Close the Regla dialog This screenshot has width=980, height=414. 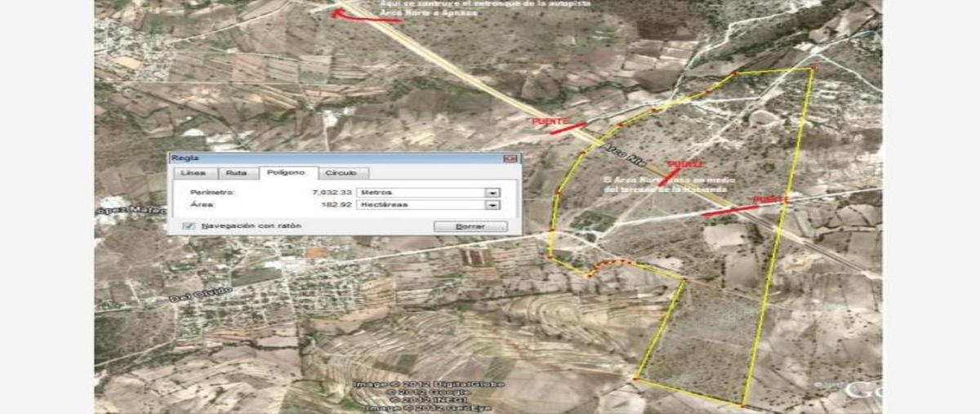click(510, 158)
